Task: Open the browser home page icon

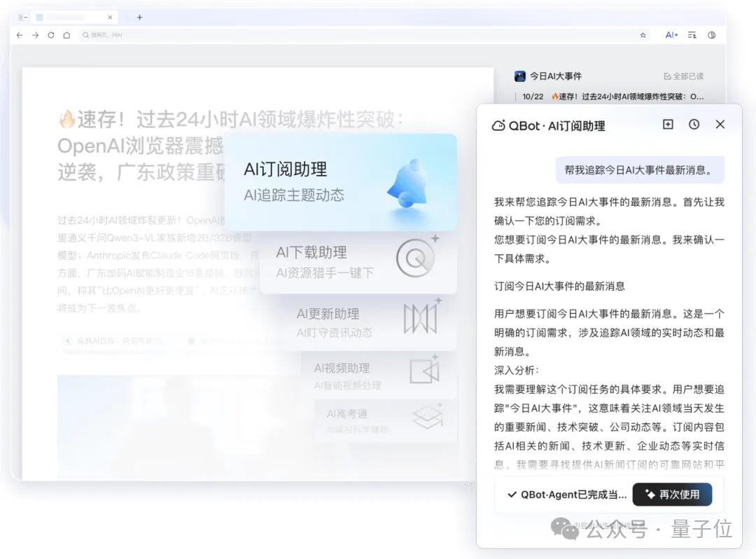Action: (66, 35)
